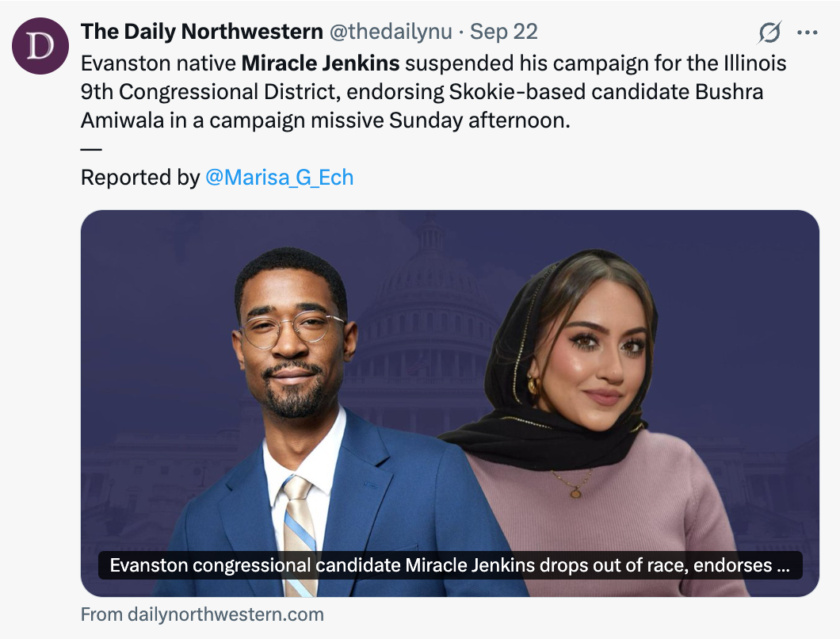Click the article headline caption overlay
Screen dimensions: 840x639
(x=449, y=566)
